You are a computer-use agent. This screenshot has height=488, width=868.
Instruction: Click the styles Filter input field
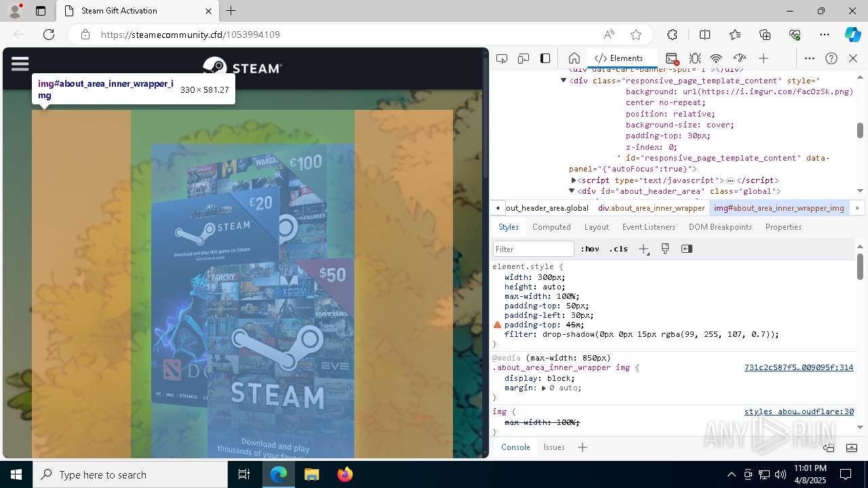(534, 249)
